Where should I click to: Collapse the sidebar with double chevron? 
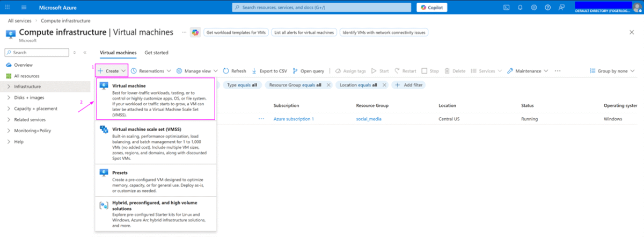click(x=84, y=53)
